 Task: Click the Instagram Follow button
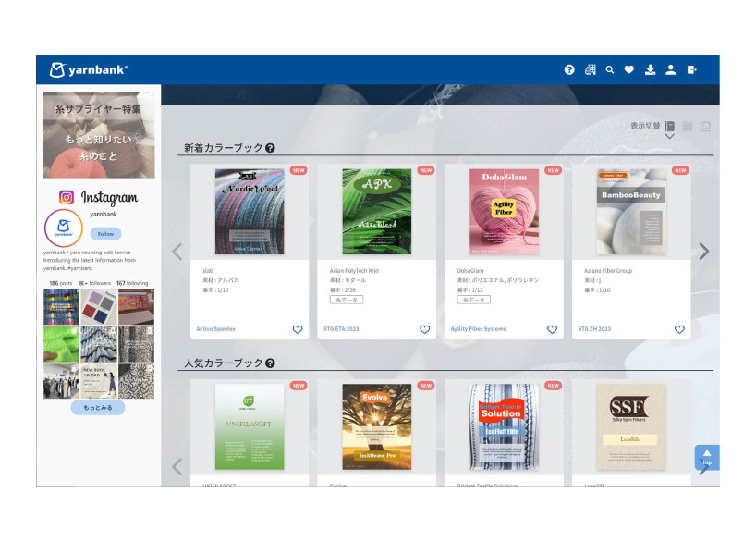tap(105, 234)
